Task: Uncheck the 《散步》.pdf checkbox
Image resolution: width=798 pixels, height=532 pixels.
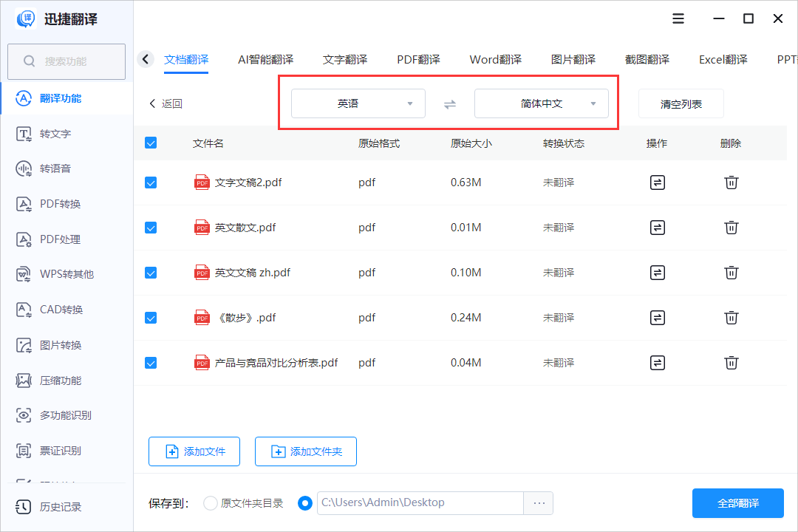Action: [x=151, y=318]
